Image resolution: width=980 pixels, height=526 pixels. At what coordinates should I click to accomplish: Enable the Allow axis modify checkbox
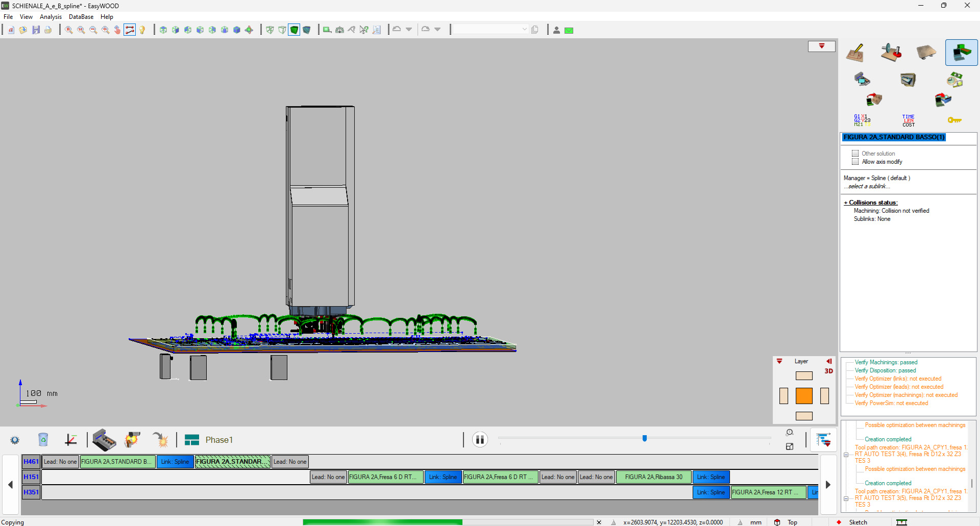855,162
